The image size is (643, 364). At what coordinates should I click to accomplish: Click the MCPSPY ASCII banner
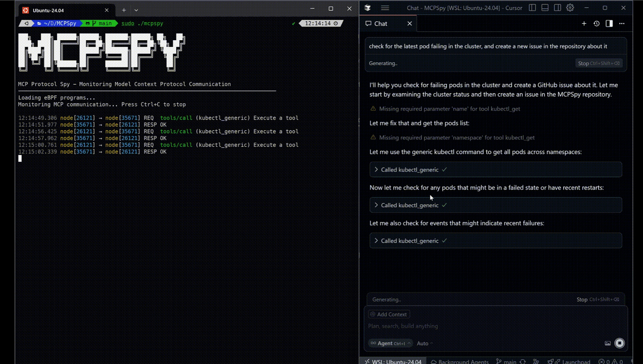(102, 52)
